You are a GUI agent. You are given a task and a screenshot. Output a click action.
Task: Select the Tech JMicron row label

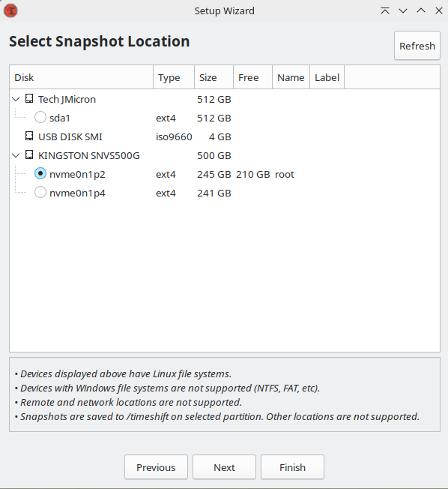tap(67, 99)
